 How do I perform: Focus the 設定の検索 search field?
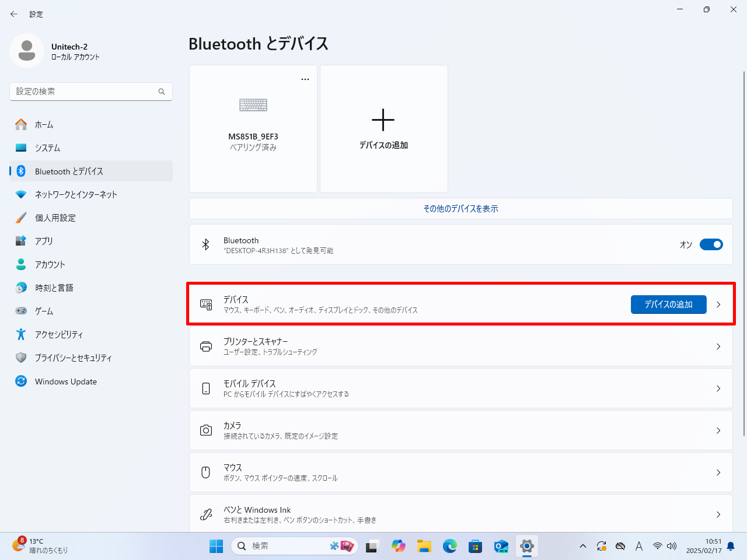tap(91, 92)
